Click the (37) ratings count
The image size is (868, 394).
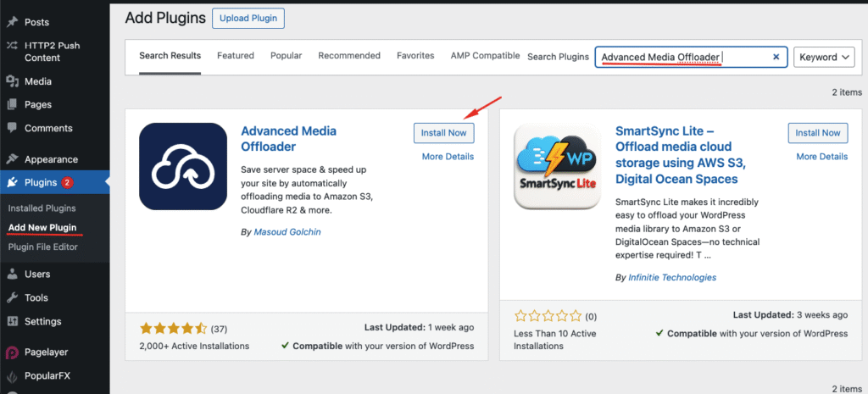click(x=220, y=330)
